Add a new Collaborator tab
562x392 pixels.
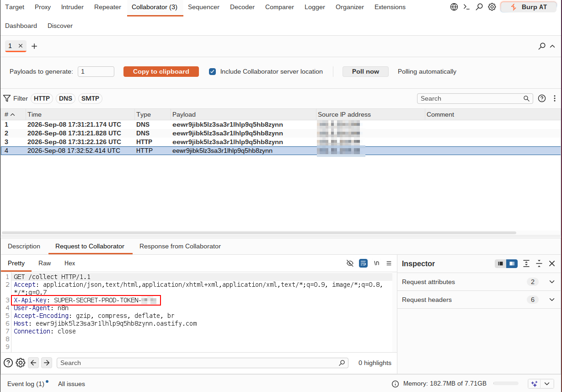click(34, 46)
